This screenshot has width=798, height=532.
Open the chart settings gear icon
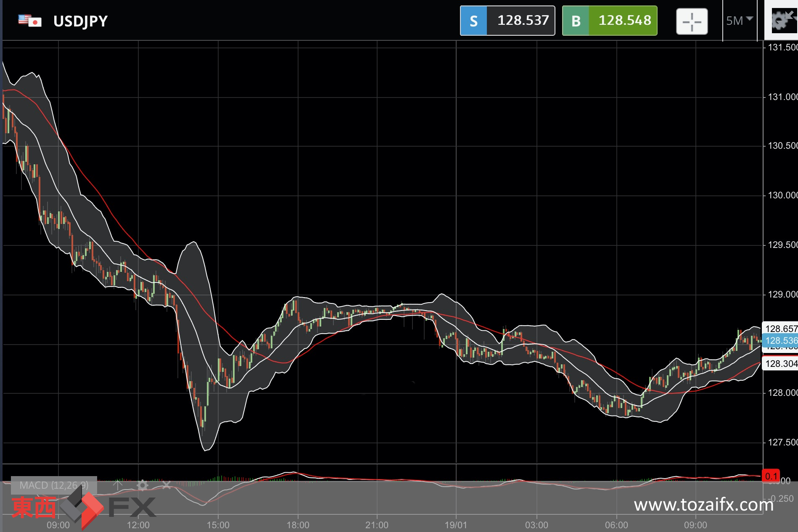(779, 21)
